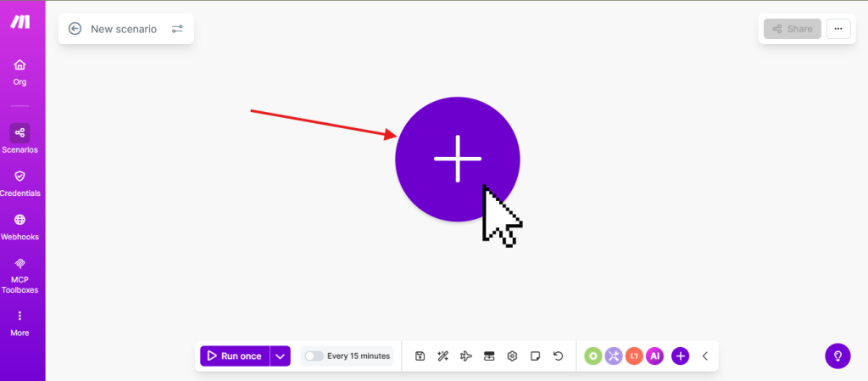
Task: Add the first module with big plus circle
Action: click(x=457, y=159)
